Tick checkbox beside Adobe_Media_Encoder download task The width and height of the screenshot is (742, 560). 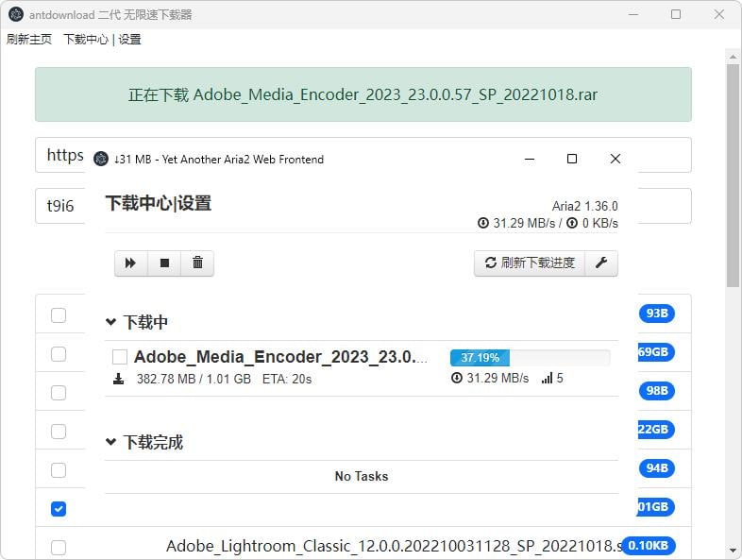120,357
